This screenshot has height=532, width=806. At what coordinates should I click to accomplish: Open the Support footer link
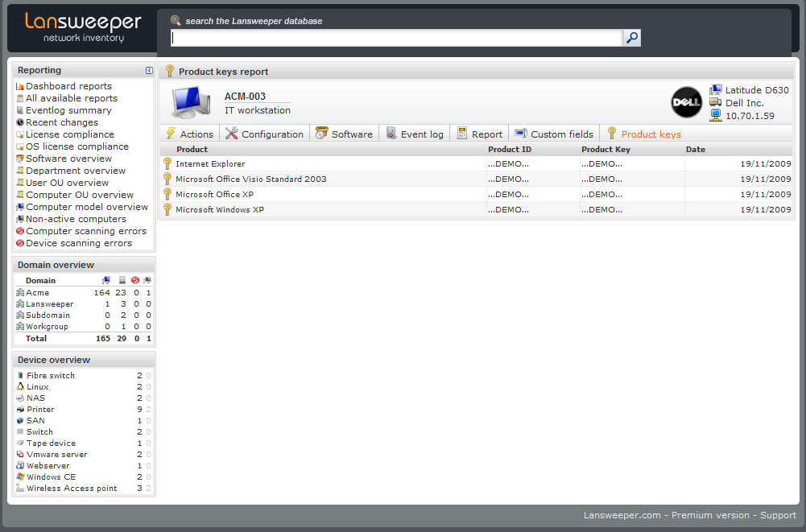tap(778, 515)
